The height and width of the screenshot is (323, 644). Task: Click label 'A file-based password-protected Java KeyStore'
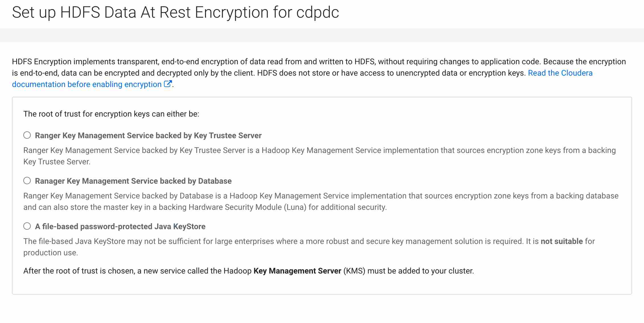click(120, 227)
